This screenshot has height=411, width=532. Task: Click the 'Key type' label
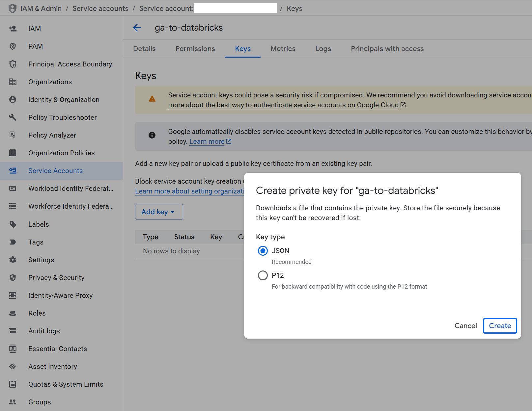270,237
